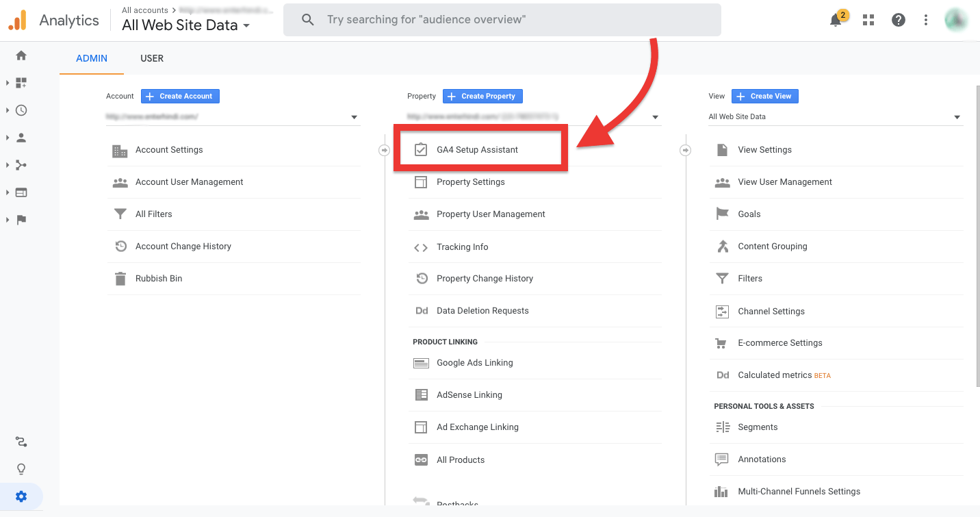Expand the Customization section arrow in sidebar
This screenshot has width=980, height=517.
[x=8, y=83]
